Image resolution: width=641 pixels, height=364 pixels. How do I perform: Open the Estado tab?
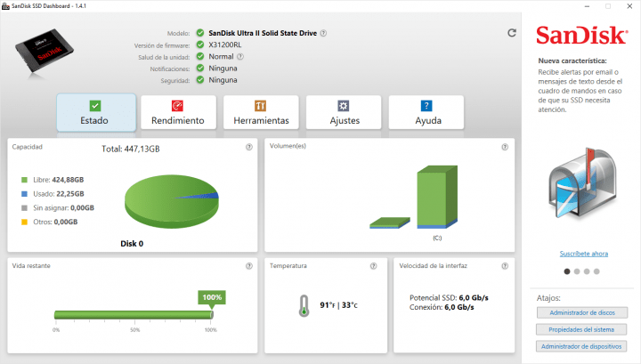96,112
